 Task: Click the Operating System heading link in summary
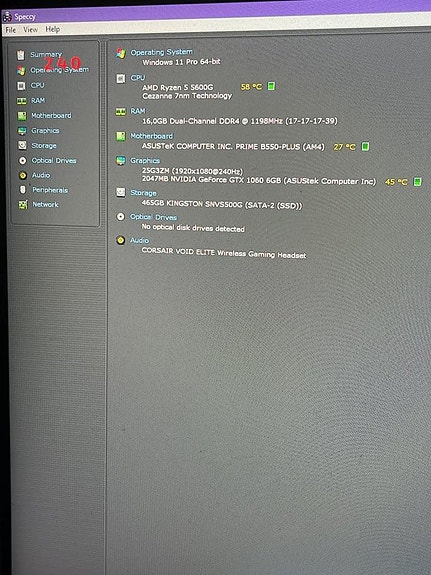click(x=161, y=52)
